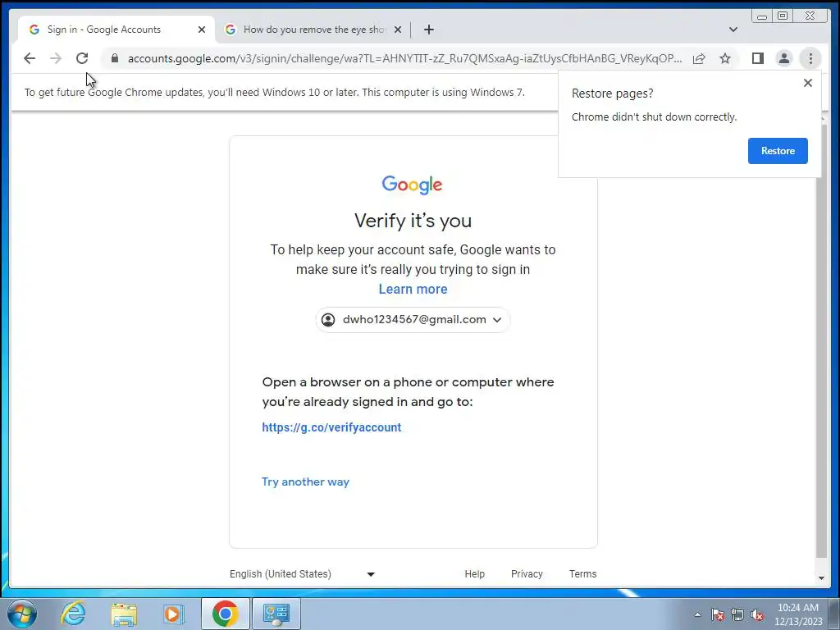Click Try another way
The image size is (840, 630).
(x=305, y=482)
